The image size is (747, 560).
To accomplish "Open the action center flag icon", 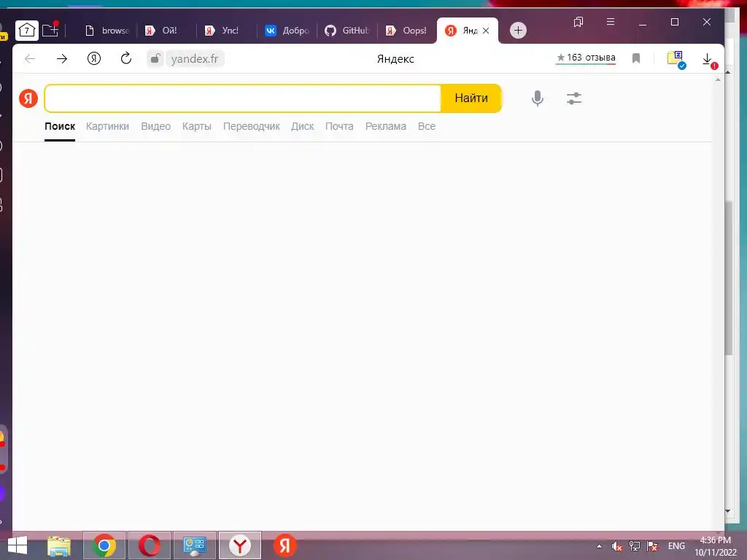I will point(652,546).
